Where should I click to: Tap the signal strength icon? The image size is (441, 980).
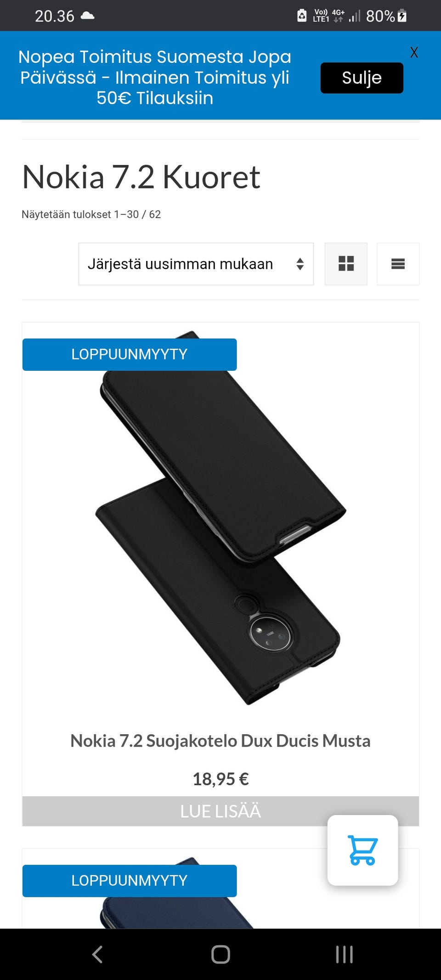point(354,16)
